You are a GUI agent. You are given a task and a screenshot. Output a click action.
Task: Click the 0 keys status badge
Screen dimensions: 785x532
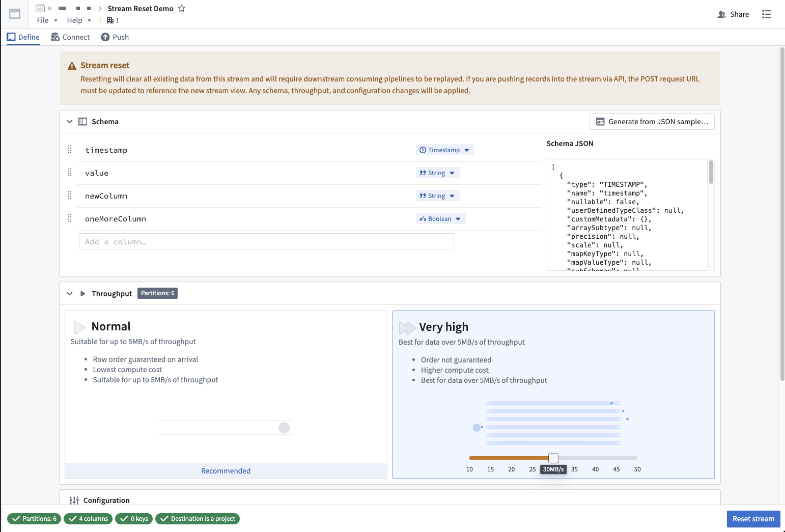134,519
